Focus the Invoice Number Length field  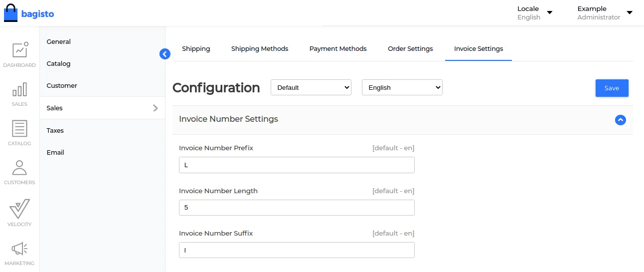[x=297, y=208]
